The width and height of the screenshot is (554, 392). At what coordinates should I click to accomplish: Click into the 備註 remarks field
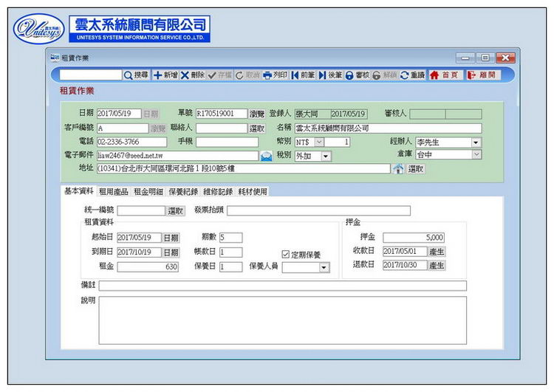click(282, 286)
